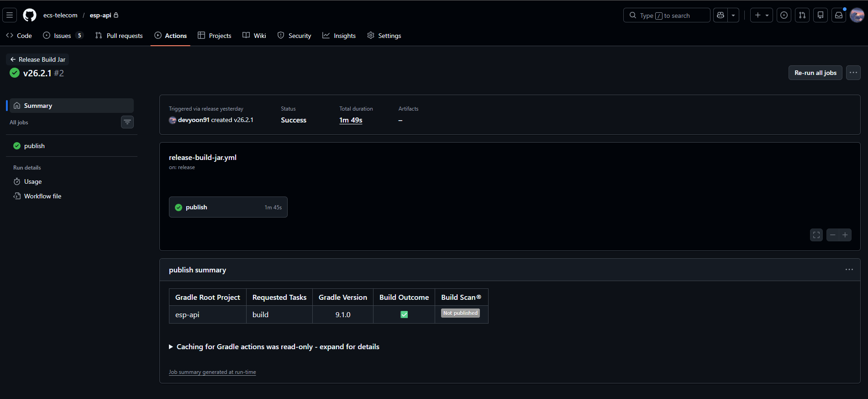
Task: Expand Caching for Gradle actions details
Action: (x=274, y=347)
